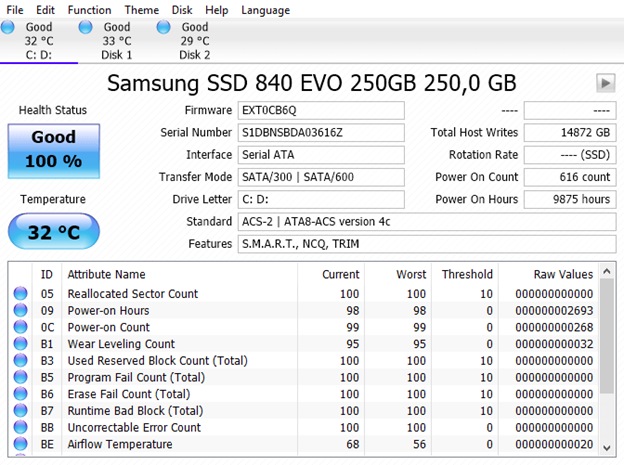Click the Rotation Rate value field
624x465 pixels.
tap(570, 155)
